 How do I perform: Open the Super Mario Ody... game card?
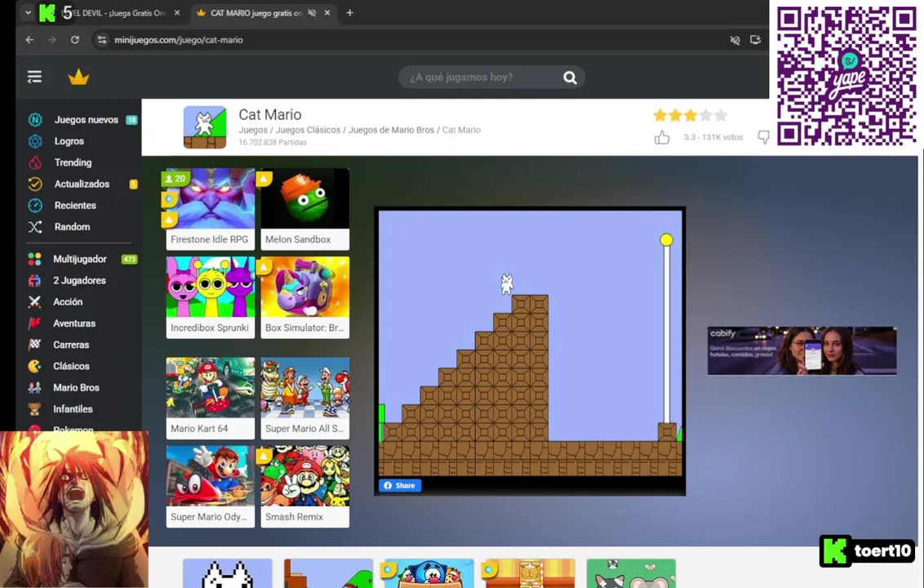(211, 487)
